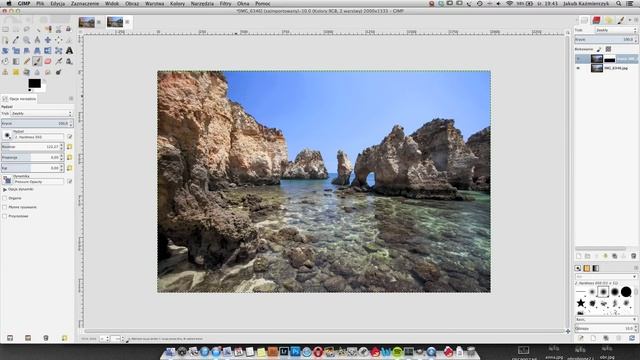
Task: Select the Smudge tool
Action: [48, 72]
